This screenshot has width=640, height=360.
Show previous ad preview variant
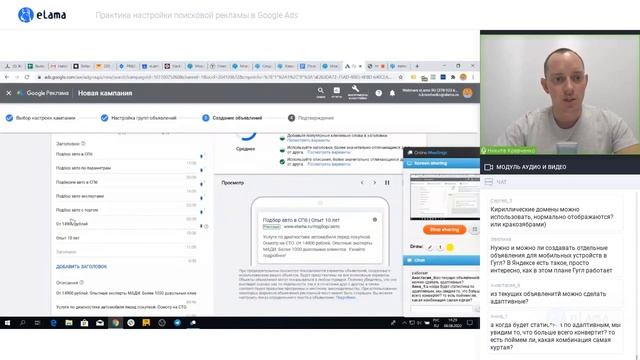362,182
